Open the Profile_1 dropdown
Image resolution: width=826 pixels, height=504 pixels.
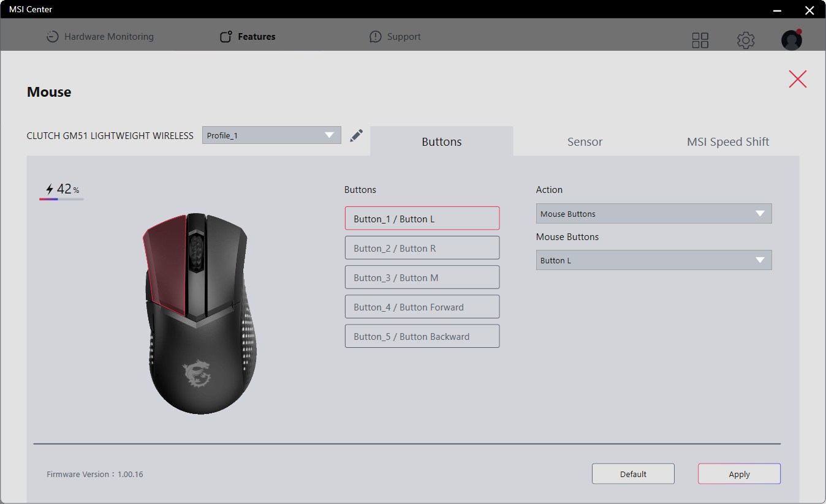pyautogui.click(x=271, y=135)
